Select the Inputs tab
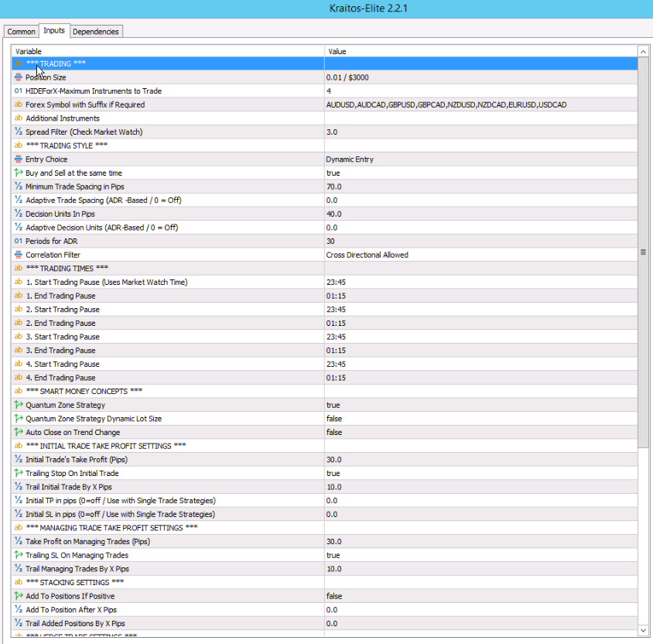653x644 pixels. [54, 30]
